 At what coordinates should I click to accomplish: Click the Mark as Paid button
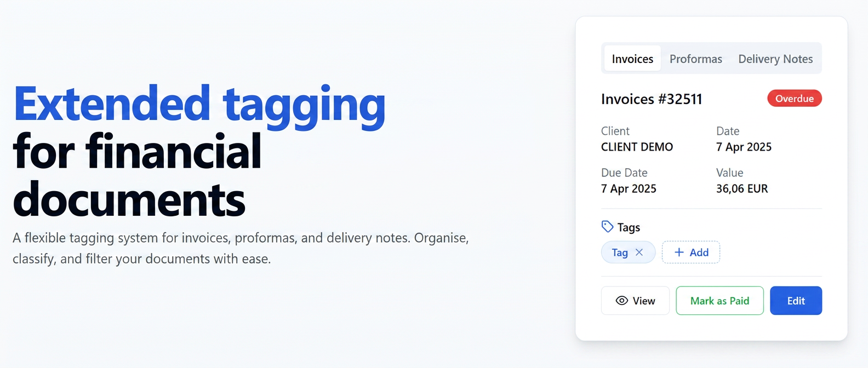point(719,301)
